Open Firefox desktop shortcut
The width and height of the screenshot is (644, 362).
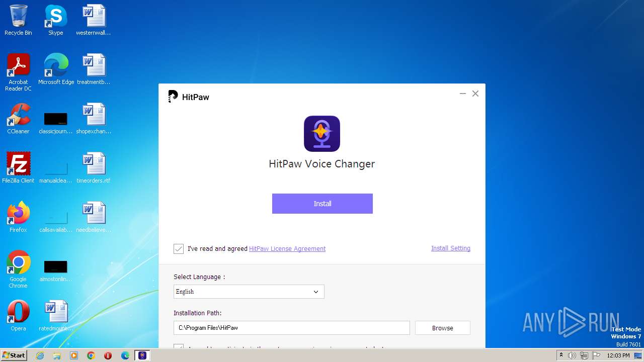coord(18,217)
